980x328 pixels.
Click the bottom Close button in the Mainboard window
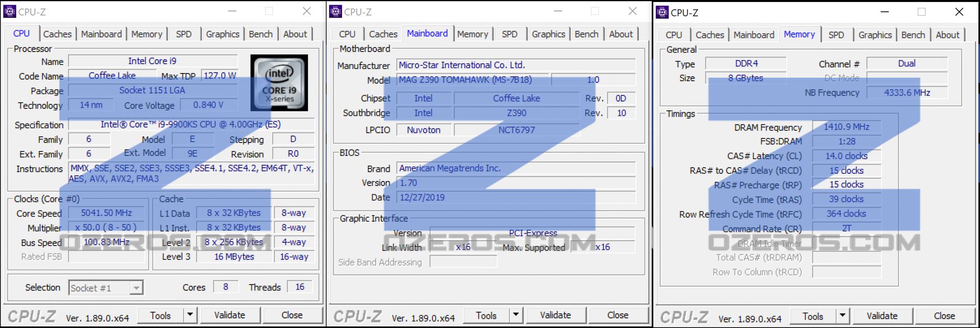point(618,315)
